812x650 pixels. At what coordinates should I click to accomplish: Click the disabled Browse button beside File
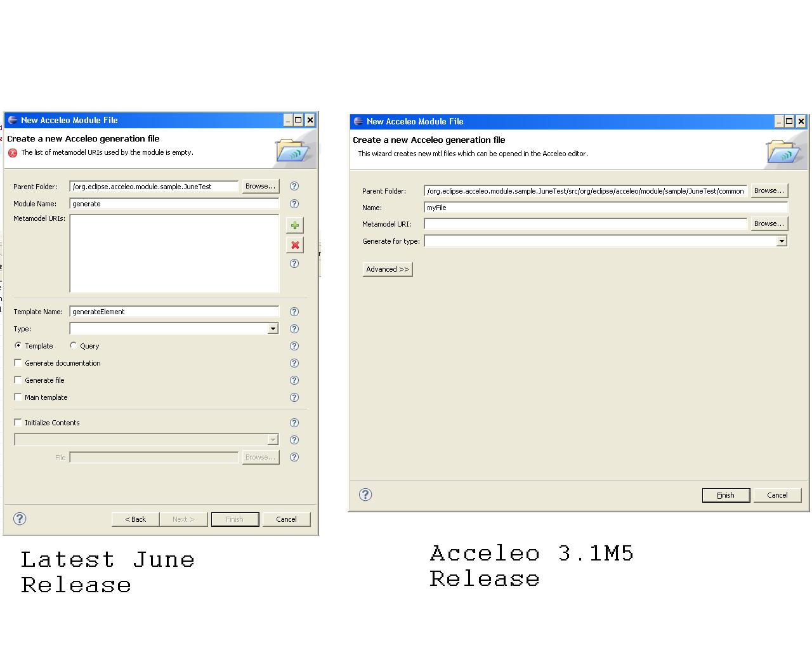tap(261, 457)
